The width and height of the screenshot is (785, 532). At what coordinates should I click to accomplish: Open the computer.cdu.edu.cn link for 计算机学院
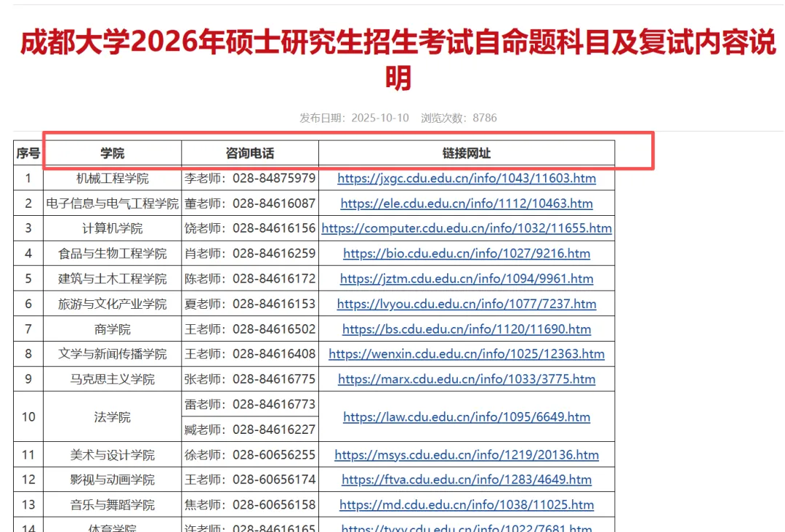[467, 228]
